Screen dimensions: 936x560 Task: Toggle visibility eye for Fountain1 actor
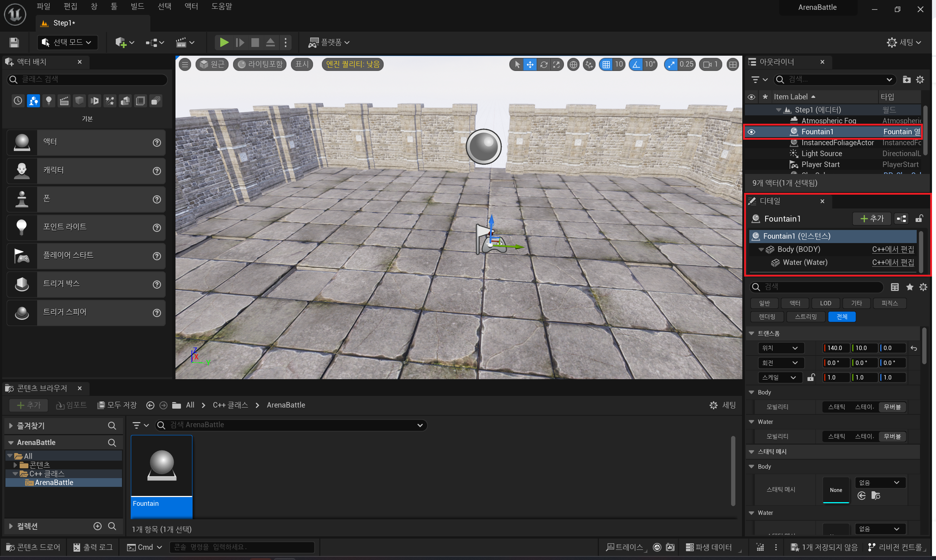pyautogui.click(x=751, y=132)
